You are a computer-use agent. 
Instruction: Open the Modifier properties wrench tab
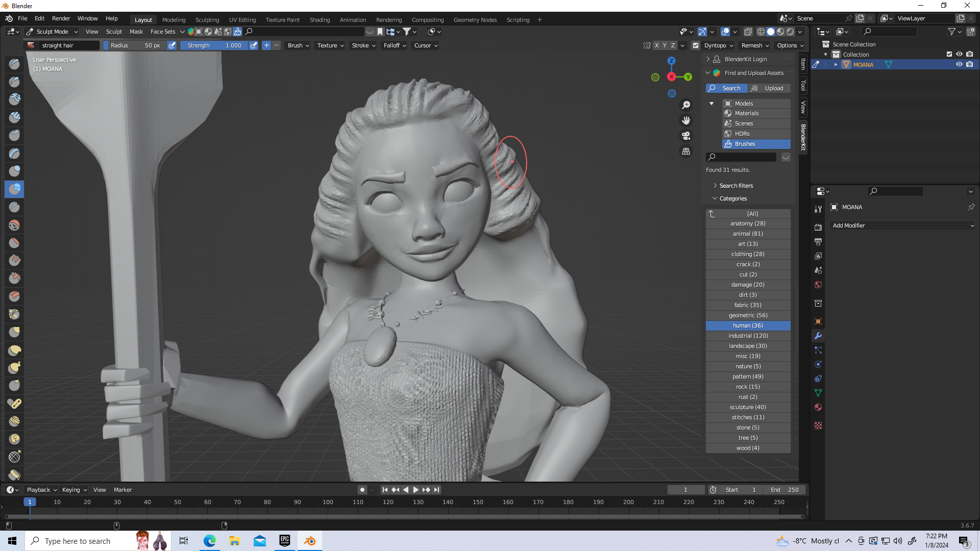pos(818,336)
